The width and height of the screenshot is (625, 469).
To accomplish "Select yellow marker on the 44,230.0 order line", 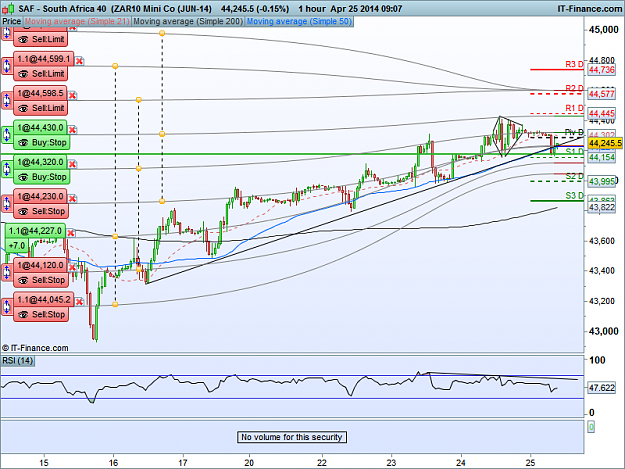I will [162, 201].
